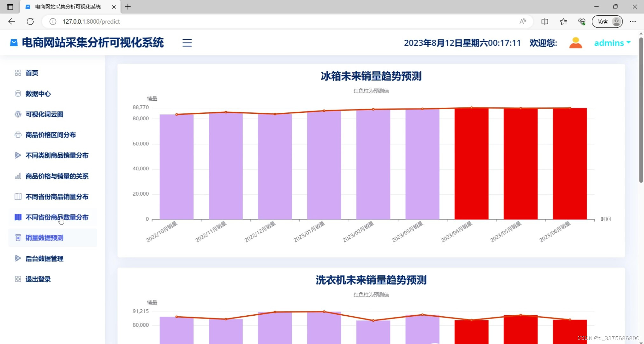Switch to the 电商网站采集分析可视化系统 browser tab
This screenshot has width=644, height=344.
tap(67, 6)
